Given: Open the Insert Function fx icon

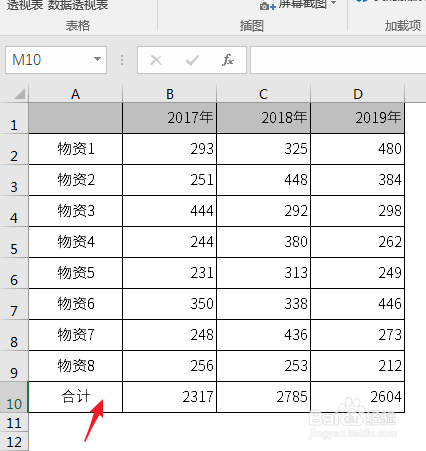Looking at the screenshot, I should pyautogui.click(x=228, y=60).
